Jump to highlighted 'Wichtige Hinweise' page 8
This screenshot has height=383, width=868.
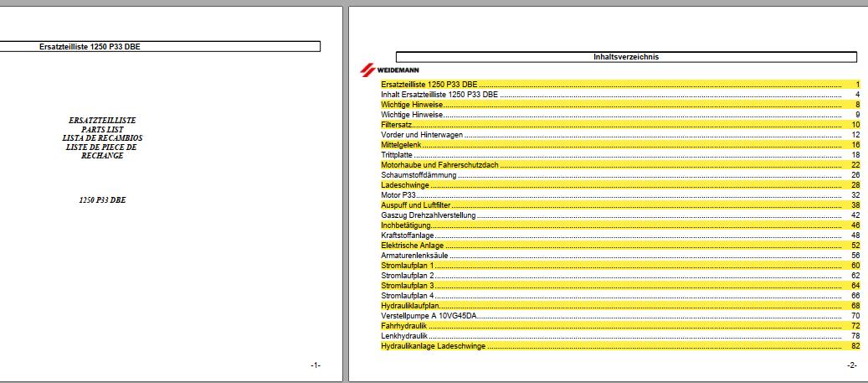pos(620,105)
